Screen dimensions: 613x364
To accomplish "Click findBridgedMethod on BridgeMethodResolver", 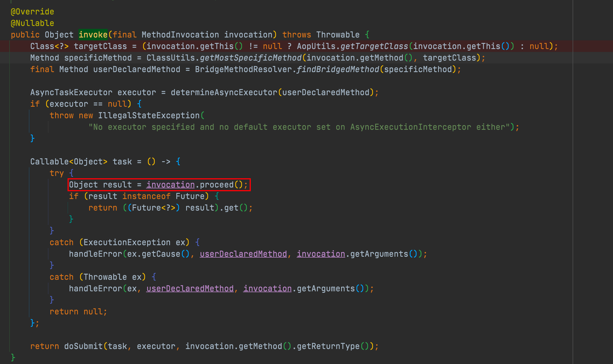I will [x=338, y=69].
